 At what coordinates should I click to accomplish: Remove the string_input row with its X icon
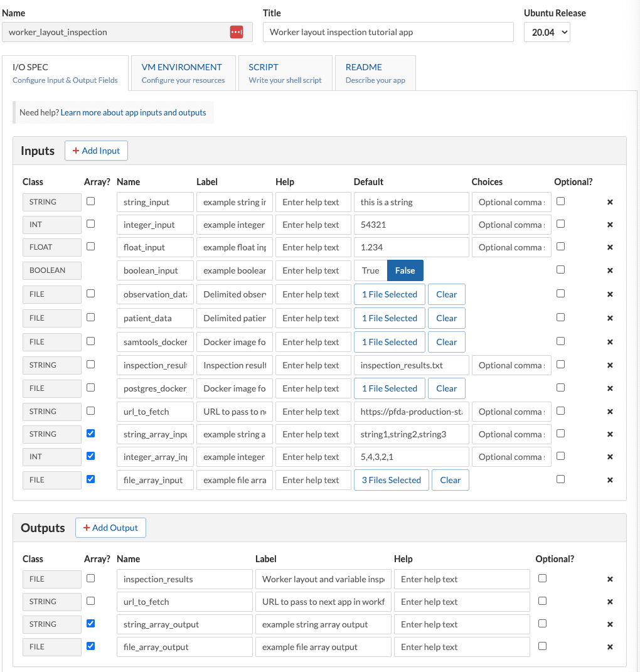[610, 202]
